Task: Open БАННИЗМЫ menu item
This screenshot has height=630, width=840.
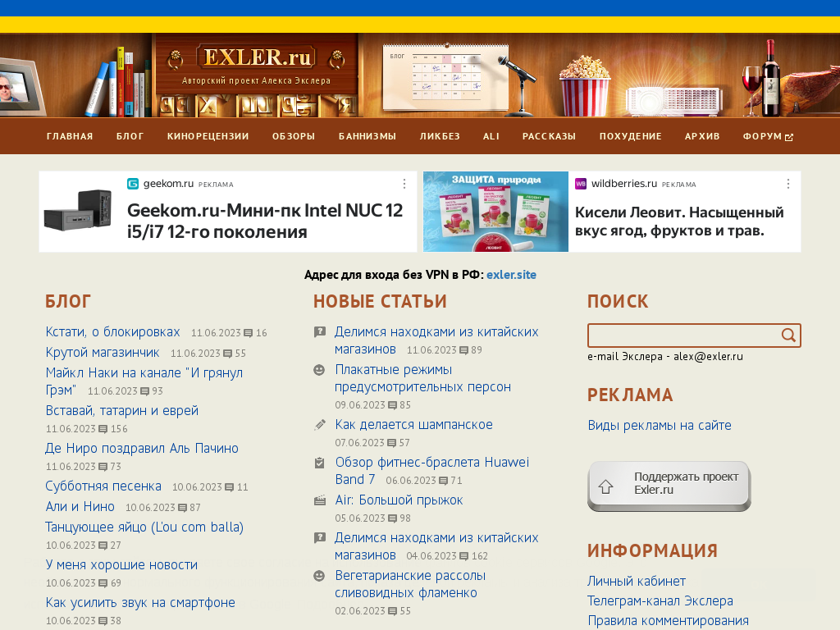Action: 367,136
